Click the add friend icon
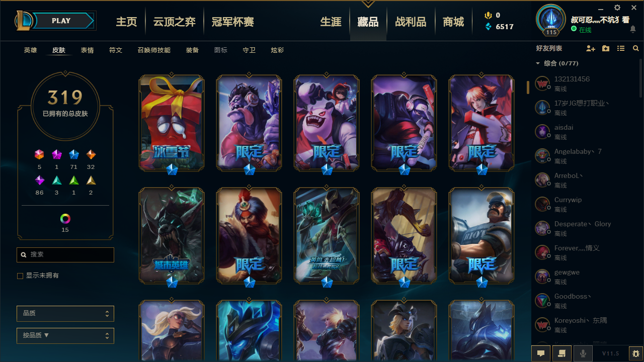Image resolution: width=644 pixels, height=362 pixels. [591, 48]
